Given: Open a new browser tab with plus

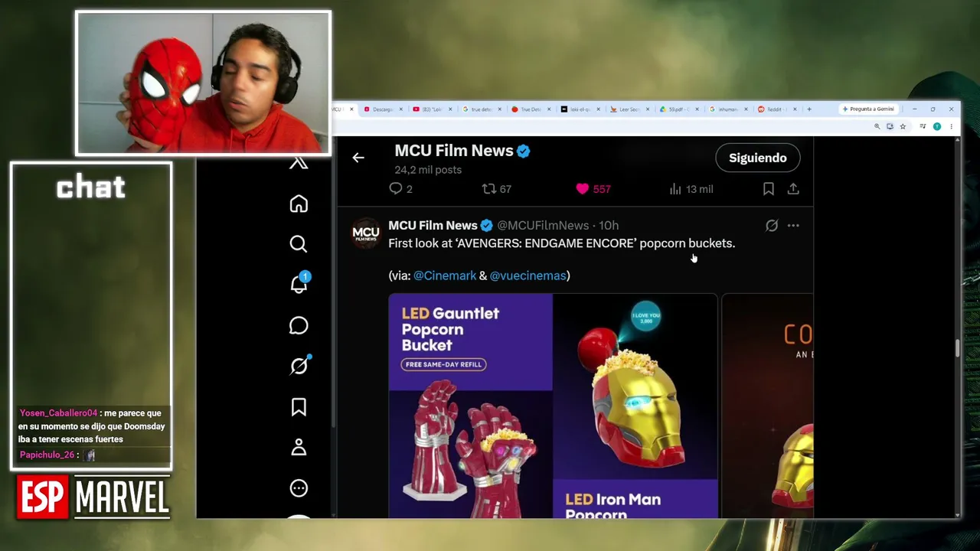Looking at the screenshot, I should (809, 109).
